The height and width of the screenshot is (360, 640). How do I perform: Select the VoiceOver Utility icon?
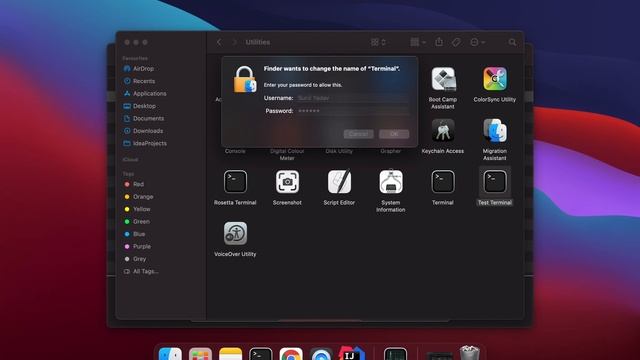tap(235, 233)
